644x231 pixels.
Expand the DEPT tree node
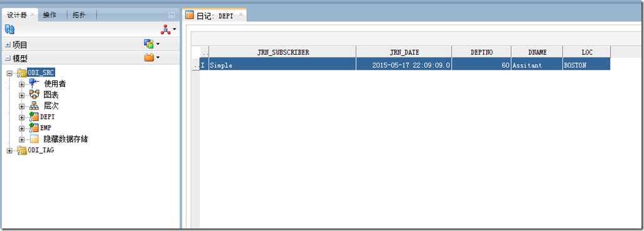point(22,117)
